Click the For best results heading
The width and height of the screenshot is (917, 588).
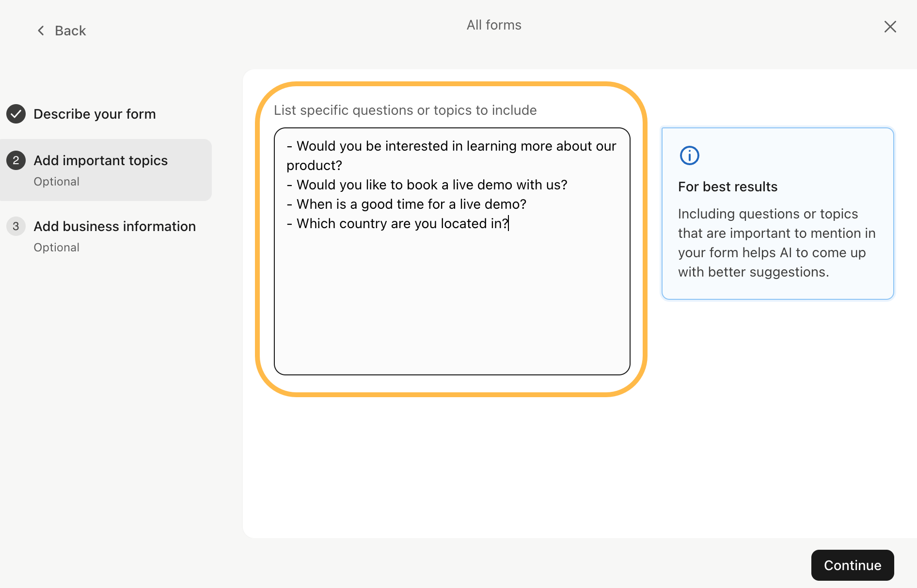pos(727,187)
